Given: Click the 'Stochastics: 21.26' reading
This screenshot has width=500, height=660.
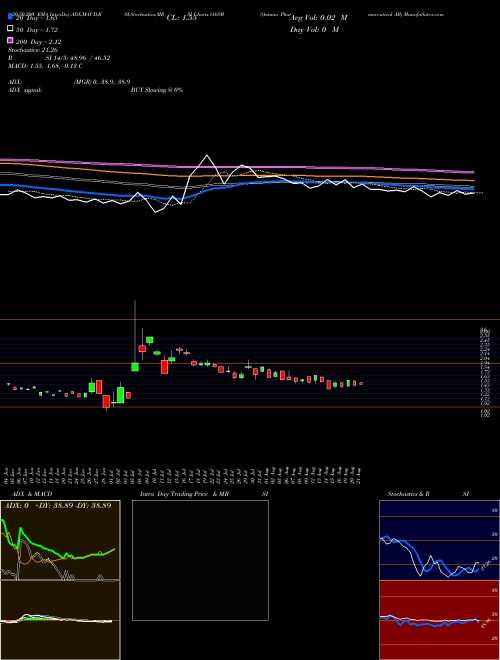Looking at the screenshot, I should click(32, 50).
